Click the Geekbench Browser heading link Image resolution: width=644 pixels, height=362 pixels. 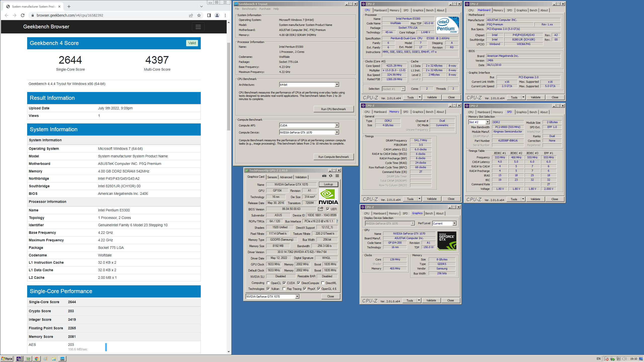[46, 27]
